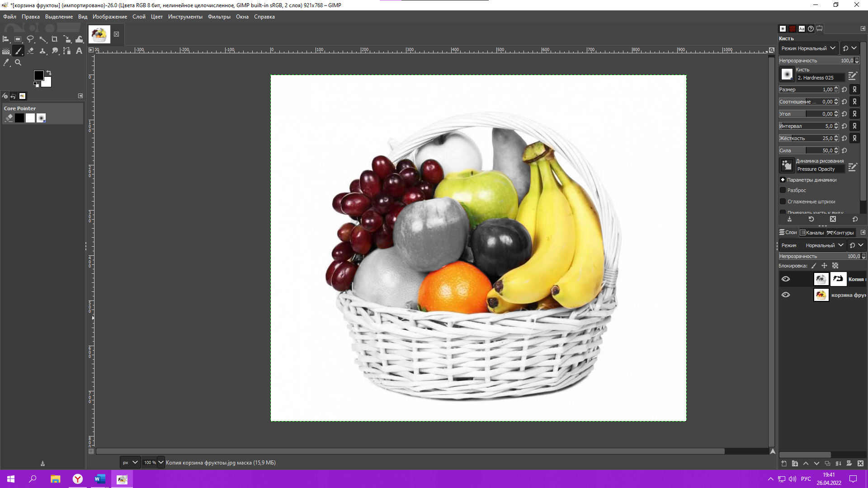The image size is (868, 488).
Task: Select the Eraser tool in the toolbox
Action: tap(30, 51)
